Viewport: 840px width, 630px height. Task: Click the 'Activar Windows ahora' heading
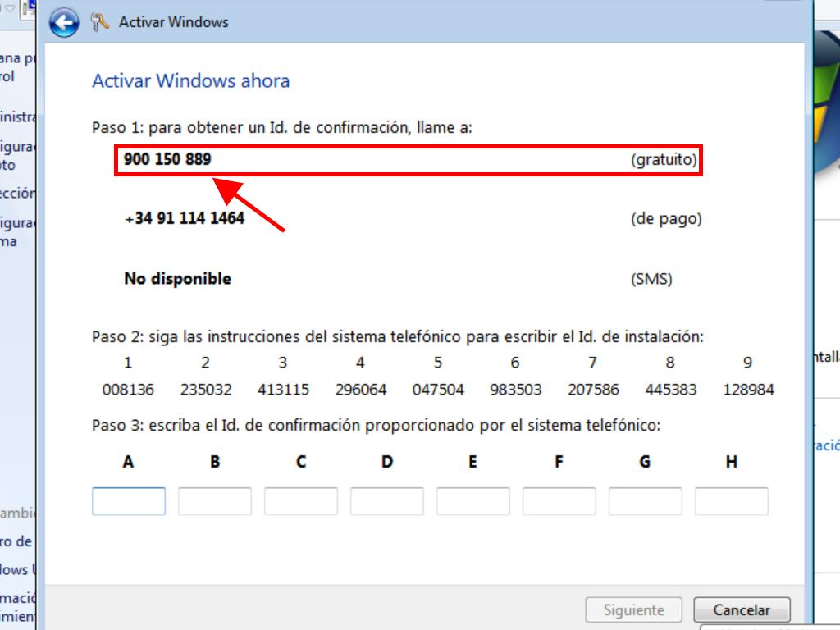click(x=190, y=81)
